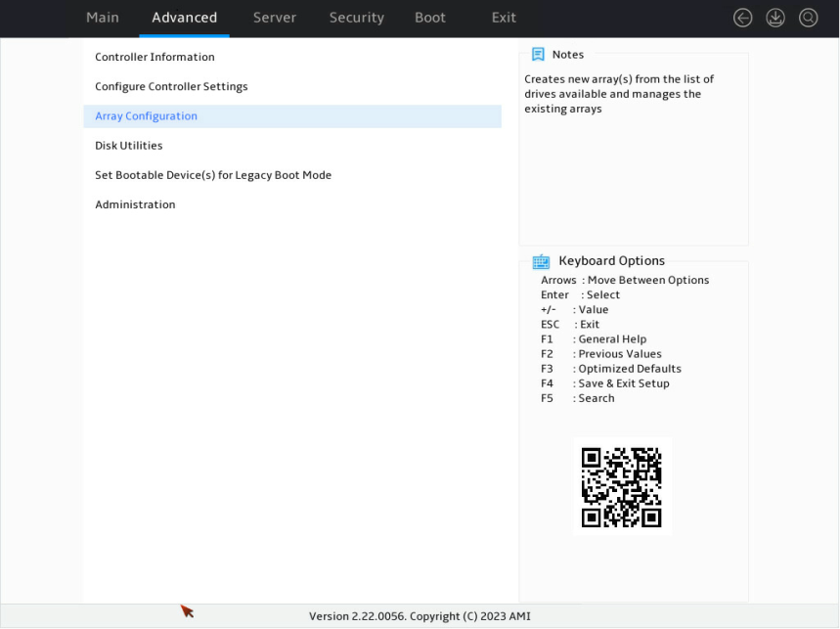Click the '+/- : Value' line

click(574, 310)
